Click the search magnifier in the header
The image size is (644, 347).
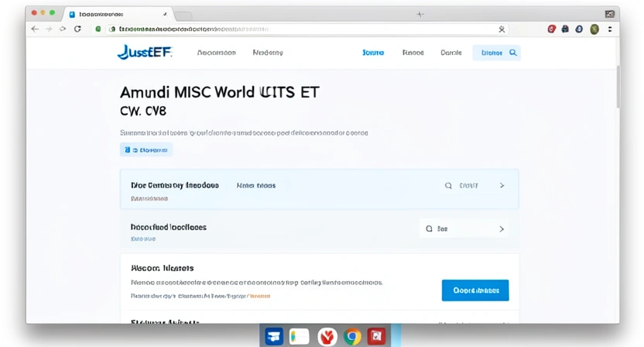pos(513,53)
